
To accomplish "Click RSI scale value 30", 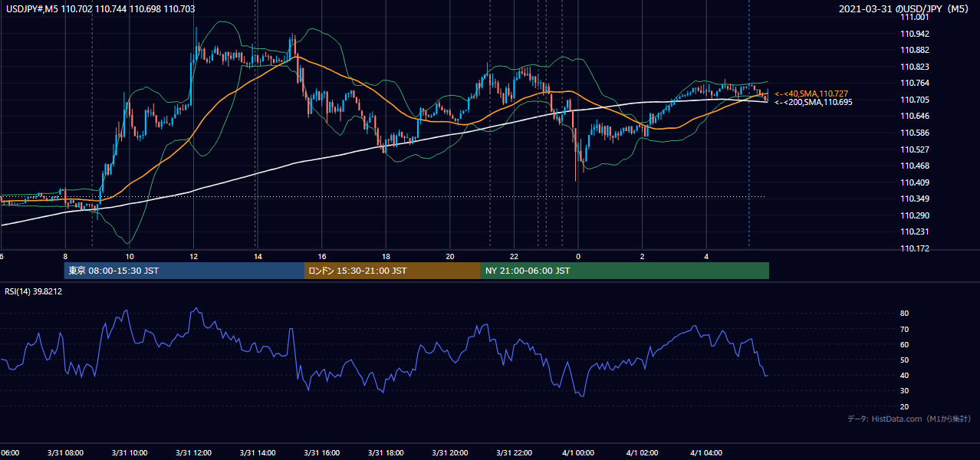I will coord(904,390).
